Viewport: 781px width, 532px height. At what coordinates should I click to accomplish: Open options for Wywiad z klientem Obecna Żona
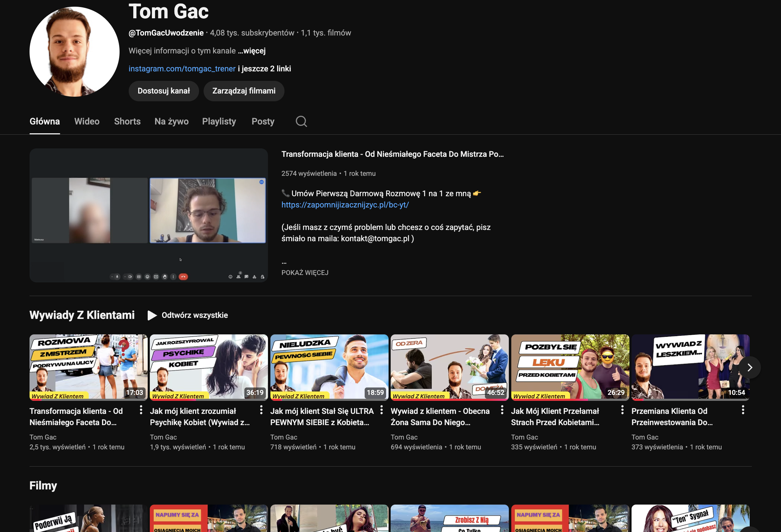click(x=502, y=410)
